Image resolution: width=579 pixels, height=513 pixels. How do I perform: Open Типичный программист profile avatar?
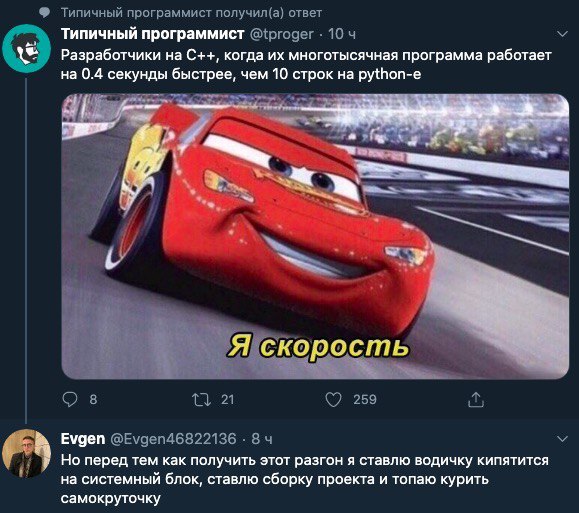(26, 48)
